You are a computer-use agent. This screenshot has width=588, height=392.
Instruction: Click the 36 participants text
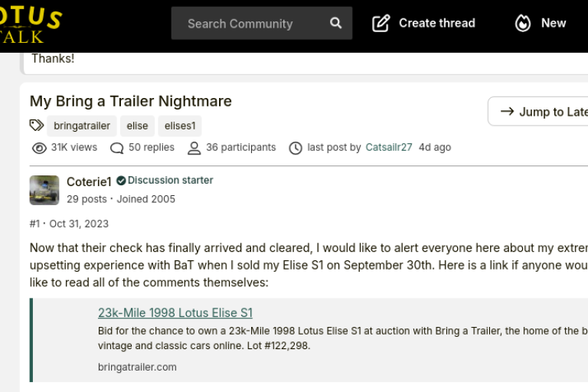pyautogui.click(x=241, y=147)
